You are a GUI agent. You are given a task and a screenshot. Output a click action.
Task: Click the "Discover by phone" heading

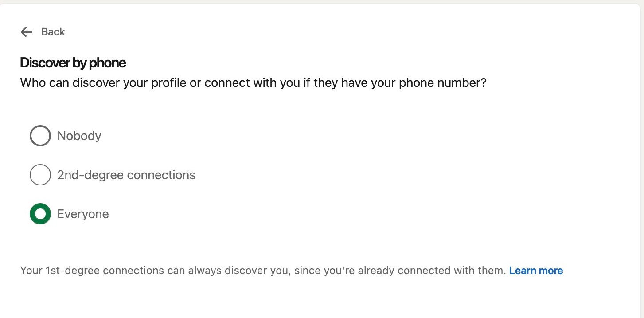click(73, 63)
